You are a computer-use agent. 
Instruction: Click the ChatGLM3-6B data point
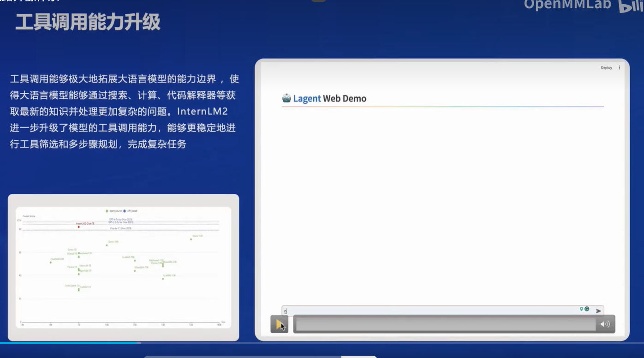(51, 263)
